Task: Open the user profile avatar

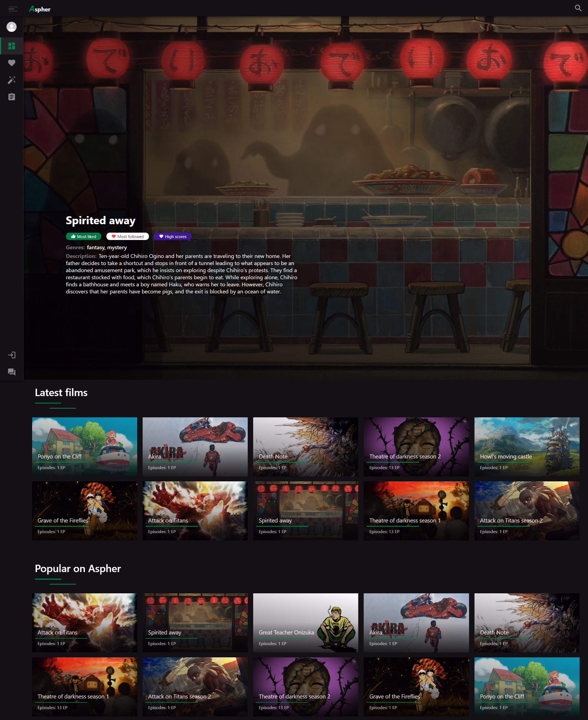Action: 11,27
